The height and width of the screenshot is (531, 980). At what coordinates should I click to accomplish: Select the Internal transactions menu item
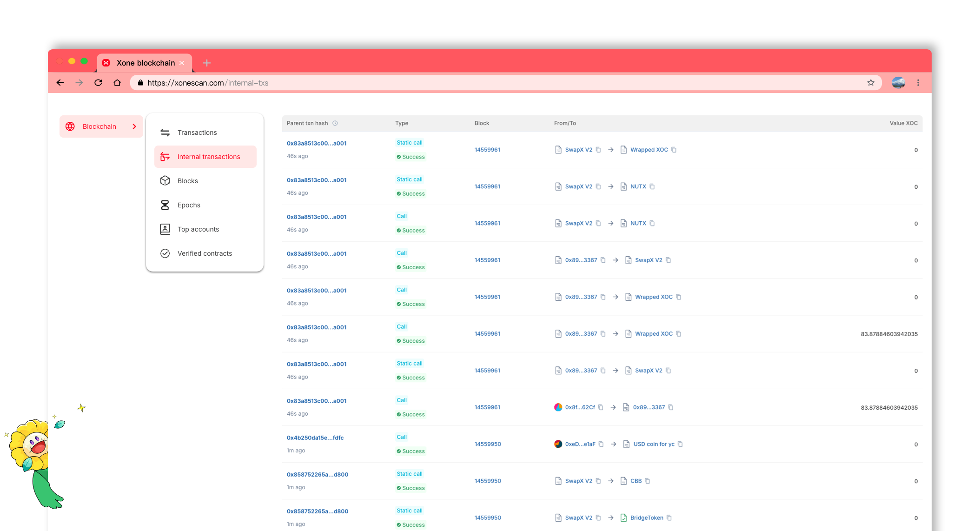pyautogui.click(x=209, y=157)
